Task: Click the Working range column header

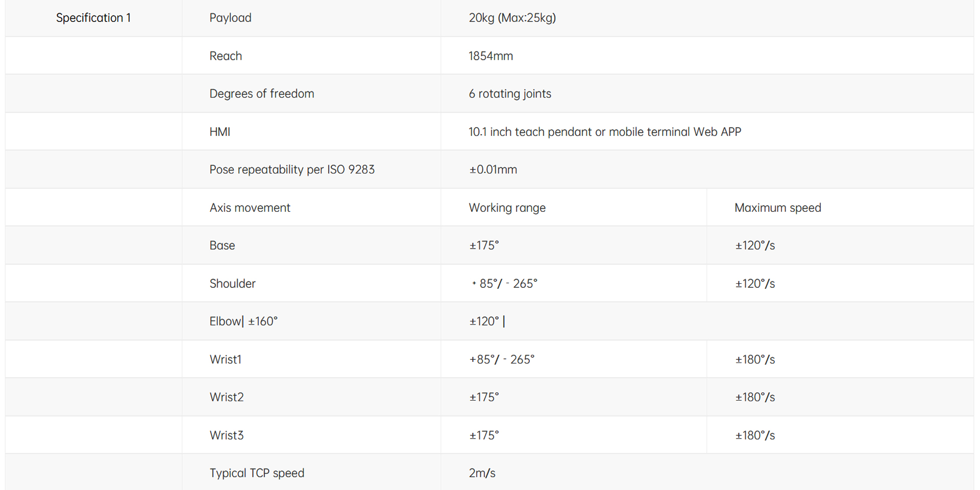Action: pyautogui.click(x=507, y=208)
